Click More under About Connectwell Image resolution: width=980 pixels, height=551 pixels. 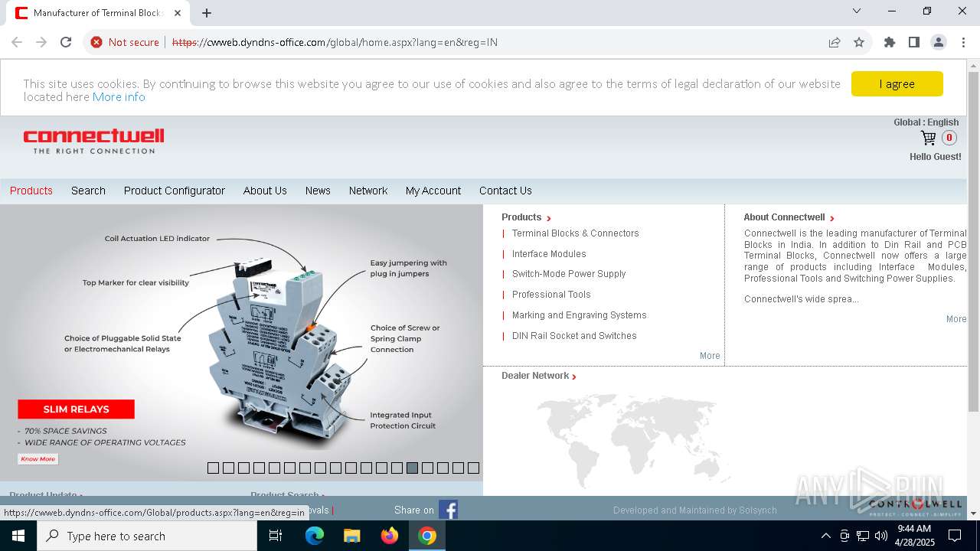956,319
